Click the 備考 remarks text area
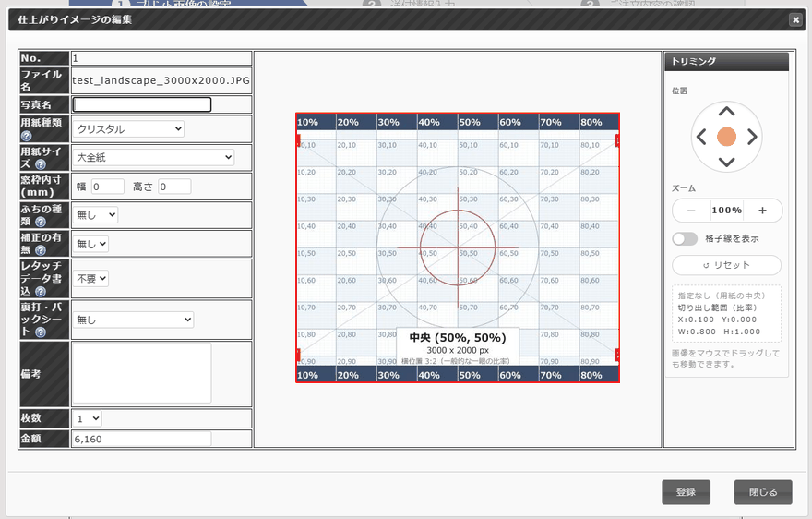This screenshot has height=519, width=812. click(142, 373)
